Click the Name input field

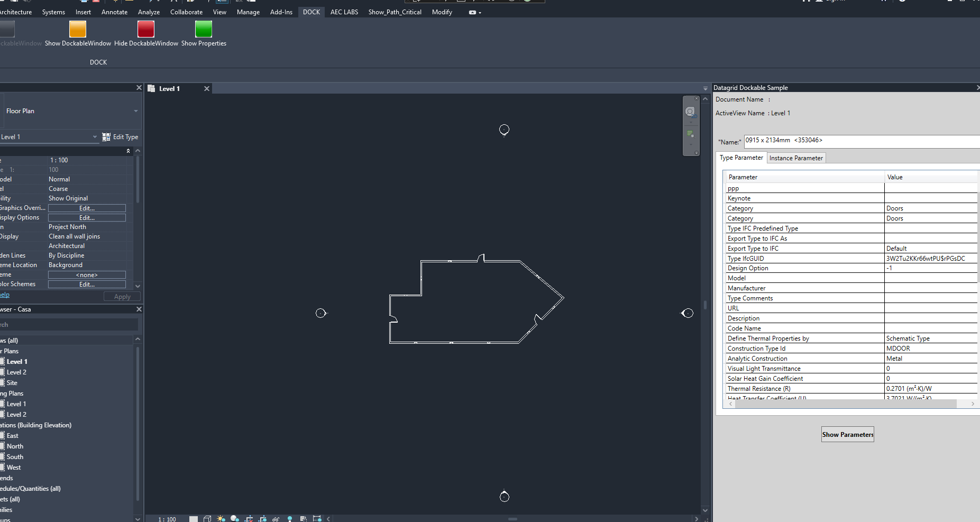pyautogui.click(x=862, y=141)
